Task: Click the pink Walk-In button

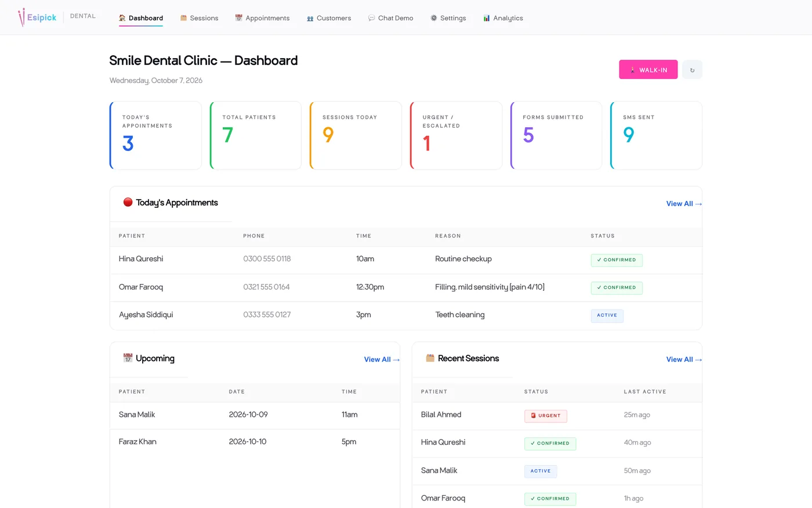Action: 648,70
